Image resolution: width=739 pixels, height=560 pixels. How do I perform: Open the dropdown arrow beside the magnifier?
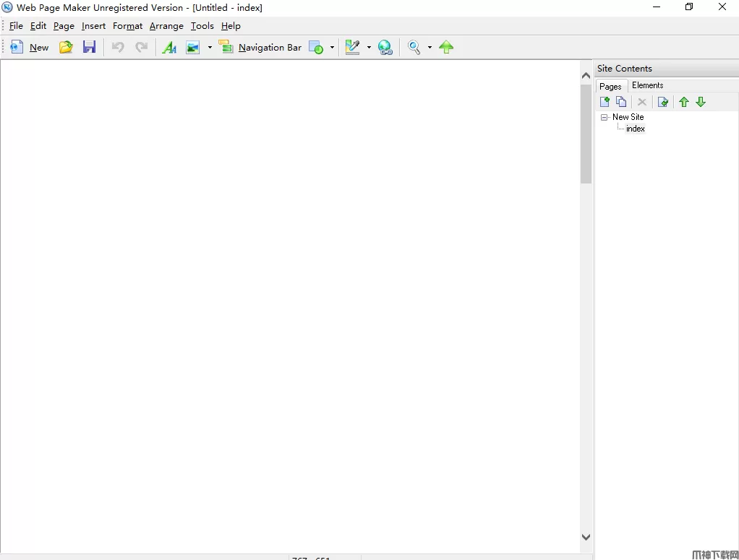point(430,48)
